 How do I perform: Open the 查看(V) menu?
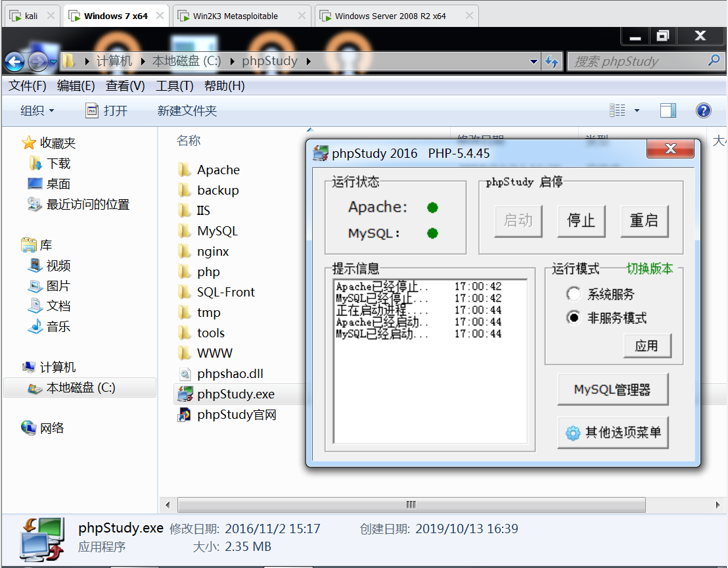pyautogui.click(x=125, y=86)
